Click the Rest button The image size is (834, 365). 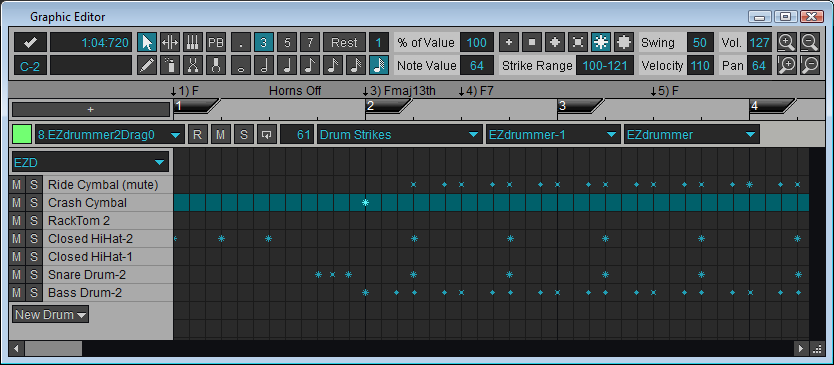tap(345, 42)
